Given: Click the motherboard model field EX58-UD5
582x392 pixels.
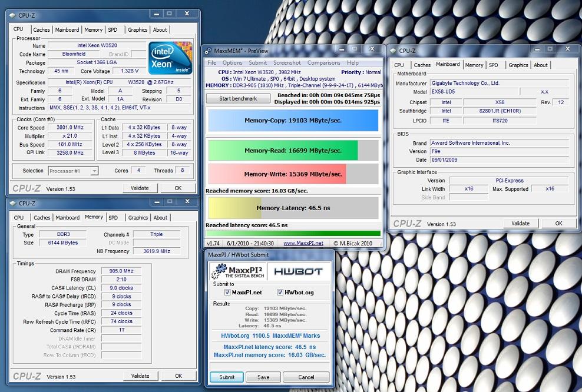Looking at the screenshot, I should (x=474, y=92).
